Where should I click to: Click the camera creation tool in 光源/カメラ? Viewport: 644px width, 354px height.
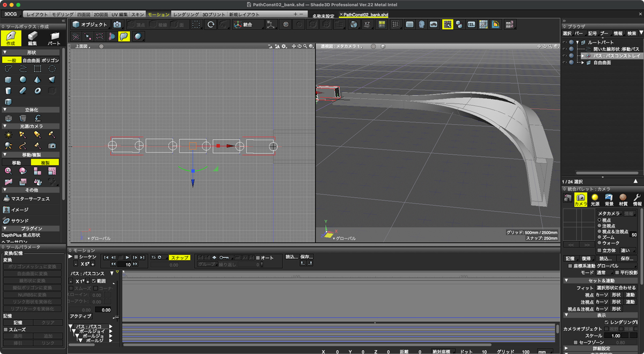click(x=52, y=146)
